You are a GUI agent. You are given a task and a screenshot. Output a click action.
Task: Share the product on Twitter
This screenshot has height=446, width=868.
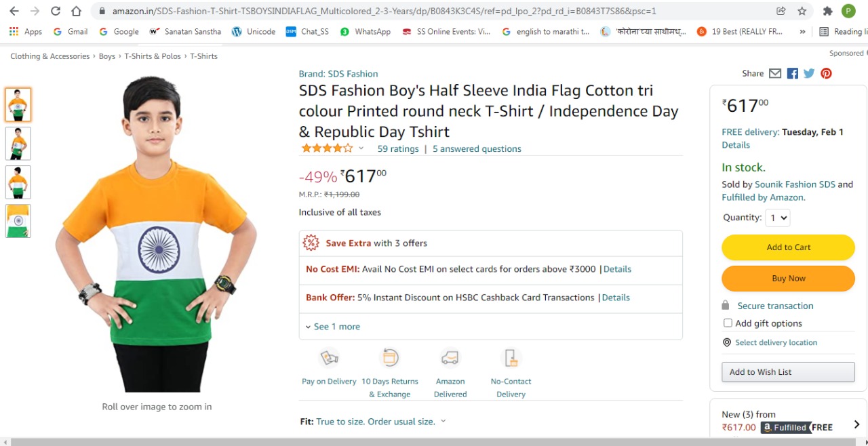809,73
